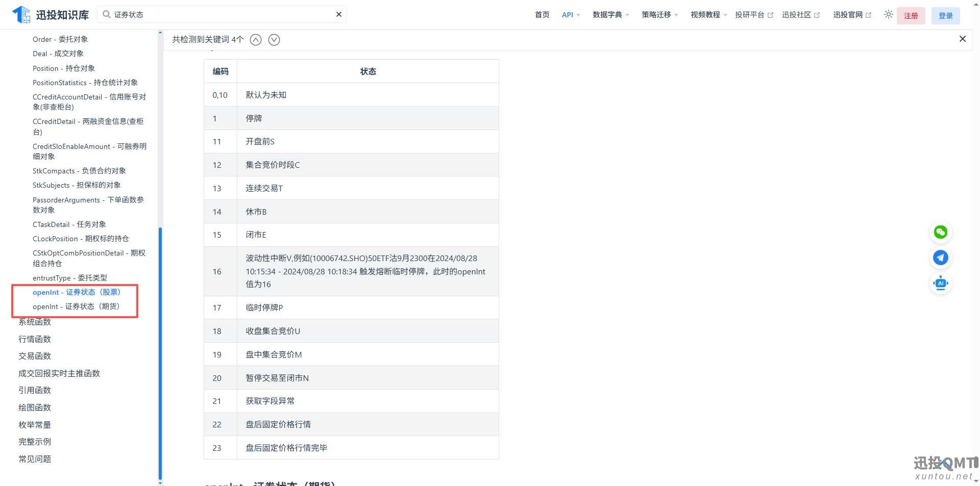Jump to next keyword match
The image size is (980, 486).
point(274,40)
